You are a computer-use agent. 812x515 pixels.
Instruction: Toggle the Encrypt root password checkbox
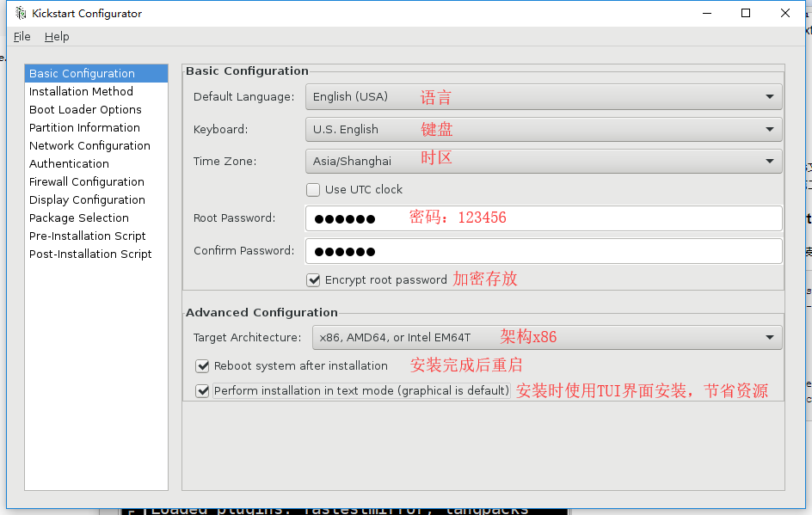(313, 280)
